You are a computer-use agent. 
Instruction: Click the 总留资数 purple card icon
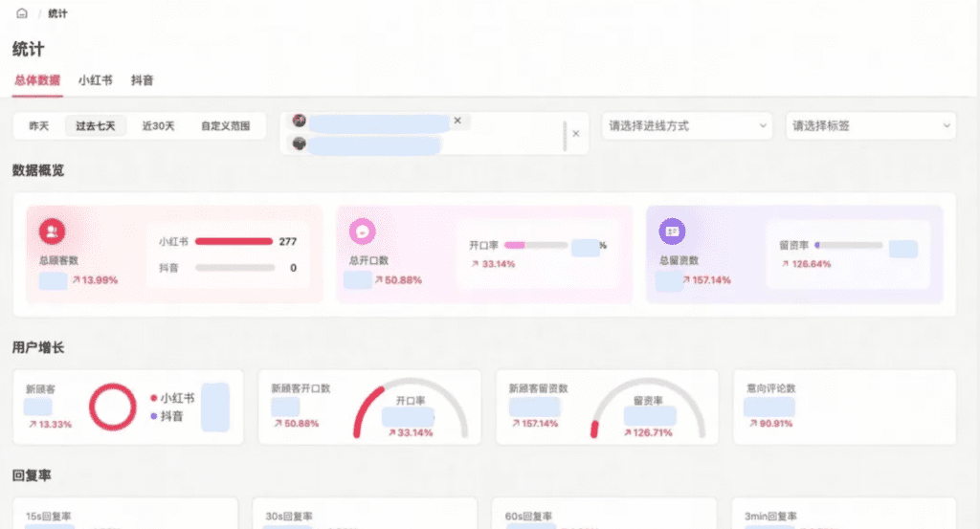(672, 231)
